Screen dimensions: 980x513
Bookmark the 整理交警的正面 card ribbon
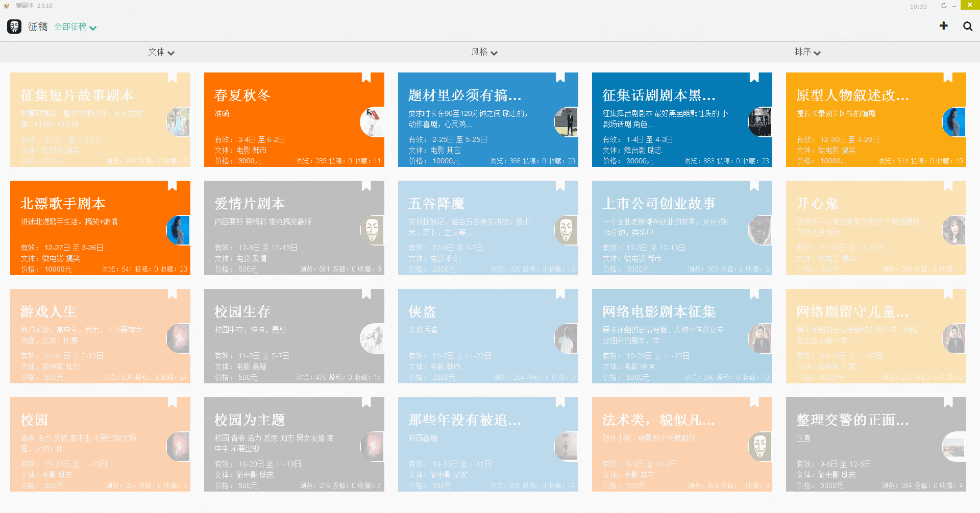(948, 402)
